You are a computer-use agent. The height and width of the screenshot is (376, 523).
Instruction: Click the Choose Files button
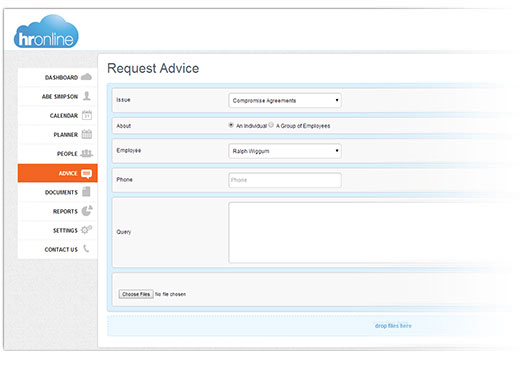click(x=136, y=294)
